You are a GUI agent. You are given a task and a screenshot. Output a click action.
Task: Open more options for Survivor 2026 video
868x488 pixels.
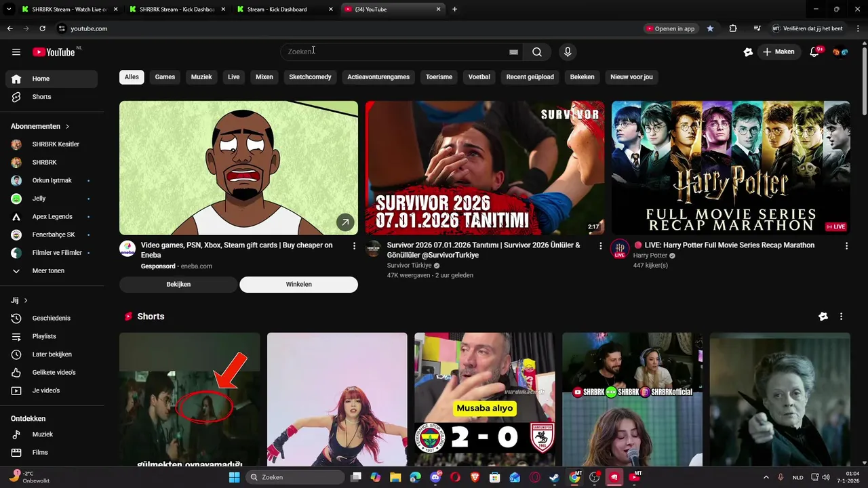[600, 246]
